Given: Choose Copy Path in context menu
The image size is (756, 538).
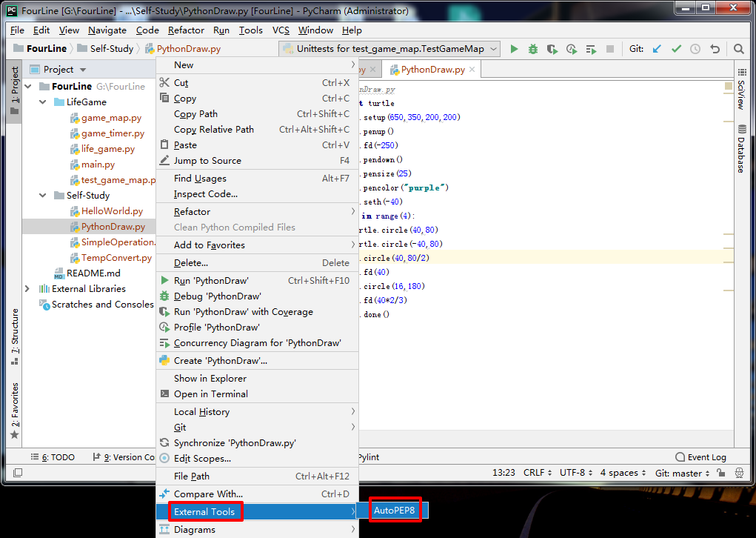Looking at the screenshot, I should click(195, 114).
